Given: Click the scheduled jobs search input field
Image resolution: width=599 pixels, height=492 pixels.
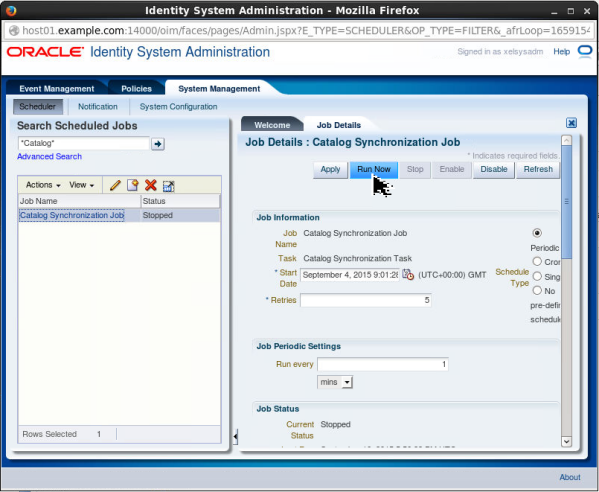Looking at the screenshot, I should point(84,144).
